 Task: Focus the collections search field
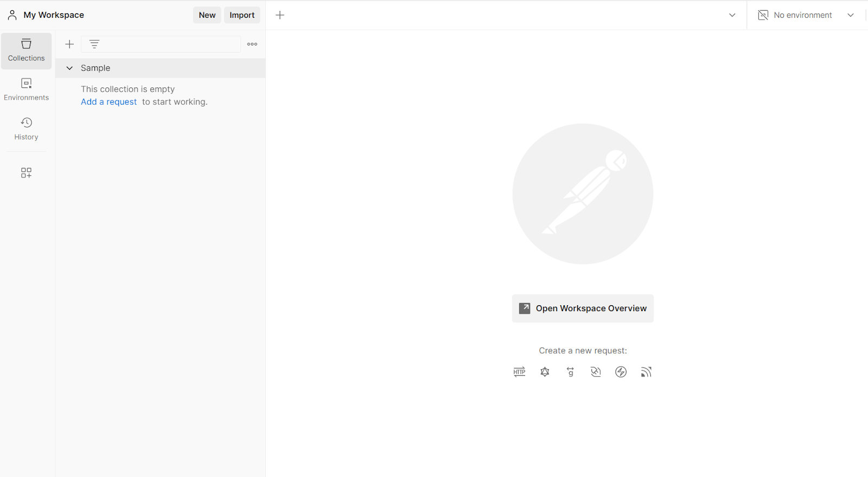[161, 44]
